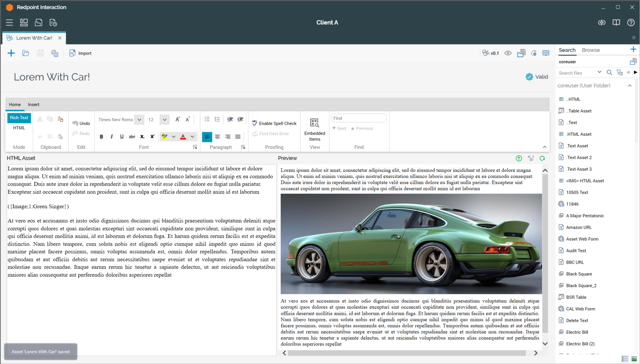Screen dimensions: 640x364
Task: Switch to the Insert ribbon tab
Action: pyautogui.click(x=34, y=104)
